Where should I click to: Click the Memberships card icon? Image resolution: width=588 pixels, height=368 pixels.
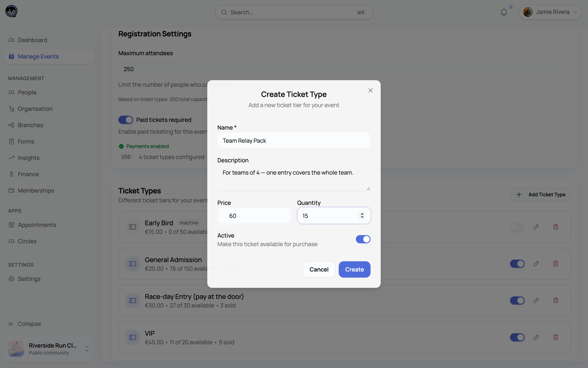[11, 191]
